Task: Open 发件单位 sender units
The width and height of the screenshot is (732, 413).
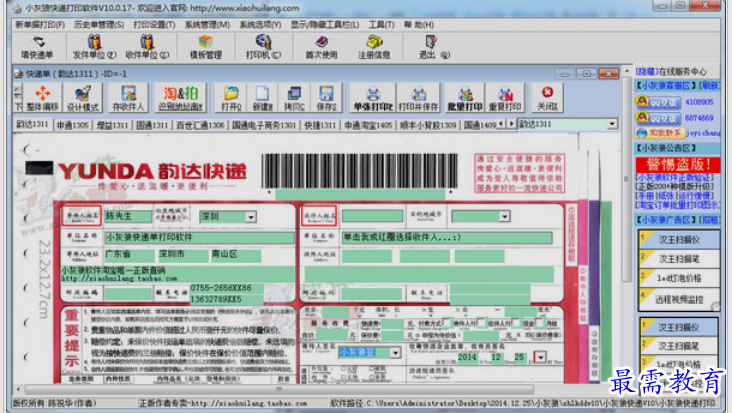Action: coord(94,47)
